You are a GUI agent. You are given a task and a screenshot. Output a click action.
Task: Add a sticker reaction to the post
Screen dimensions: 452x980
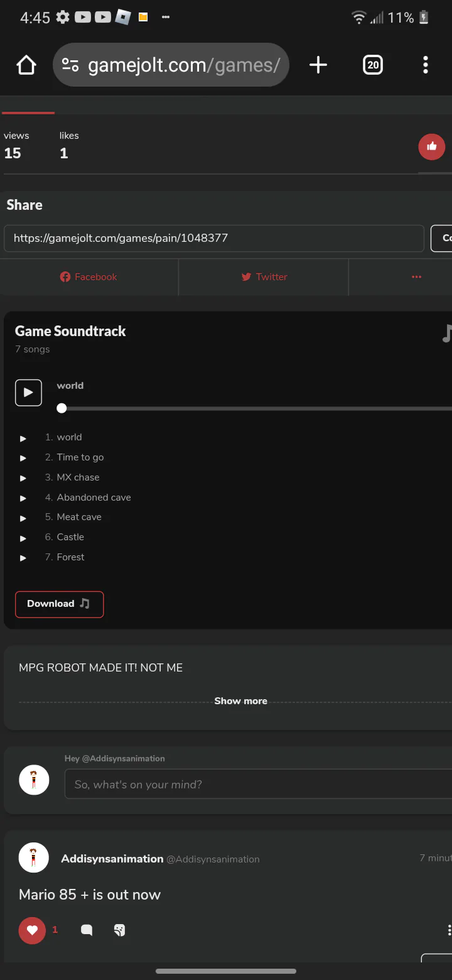[x=119, y=930]
